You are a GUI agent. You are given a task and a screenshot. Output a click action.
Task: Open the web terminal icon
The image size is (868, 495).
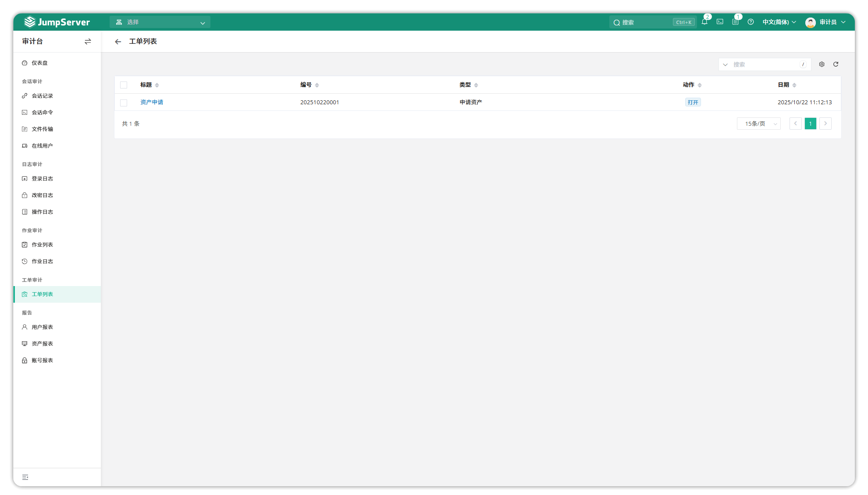point(720,22)
